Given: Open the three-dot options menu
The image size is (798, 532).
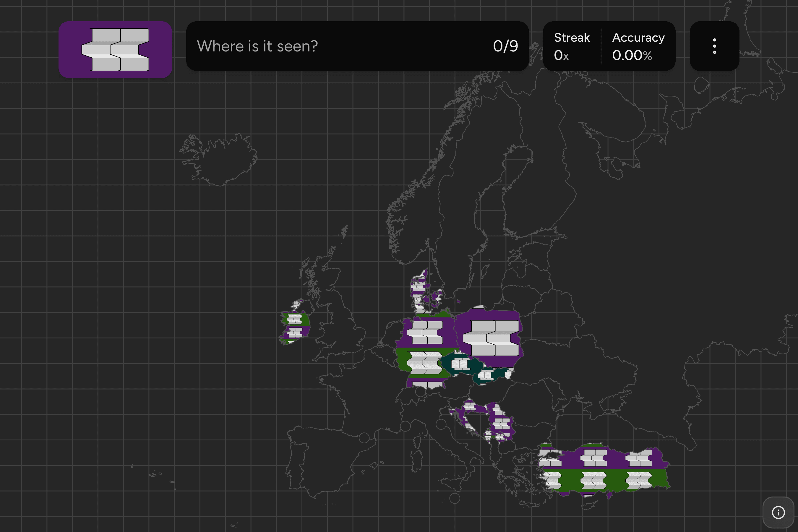Looking at the screenshot, I should pyautogui.click(x=714, y=46).
